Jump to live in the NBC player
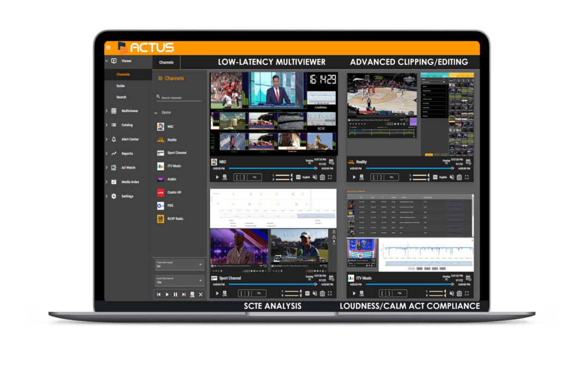 click(x=225, y=177)
